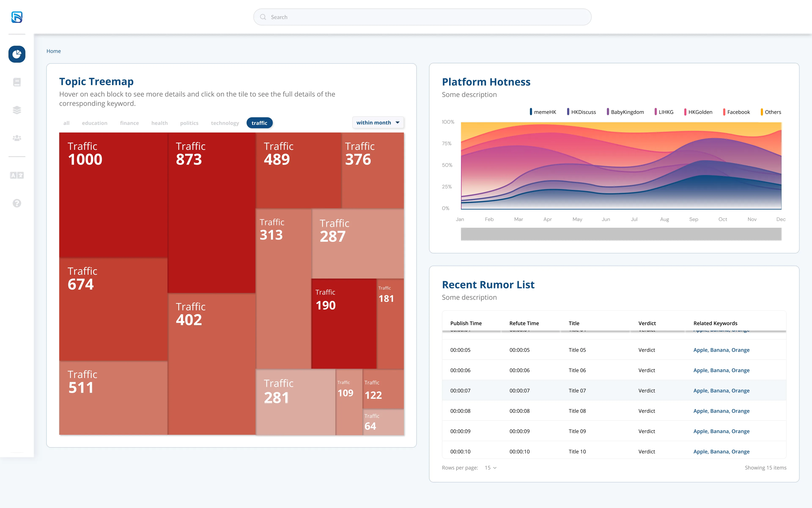The image size is (812, 508).
Task: Open the Traffic 109 treemap tile
Action: point(349,402)
